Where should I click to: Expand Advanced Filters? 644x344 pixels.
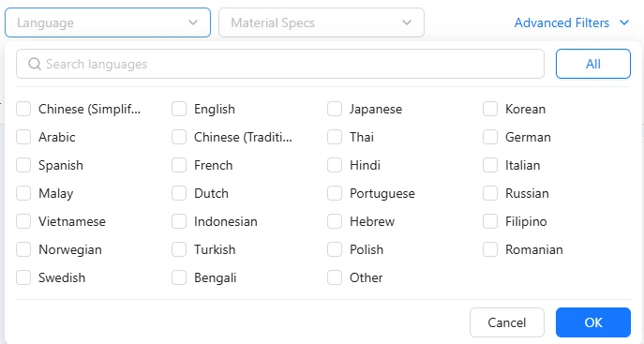click(572, 22)
